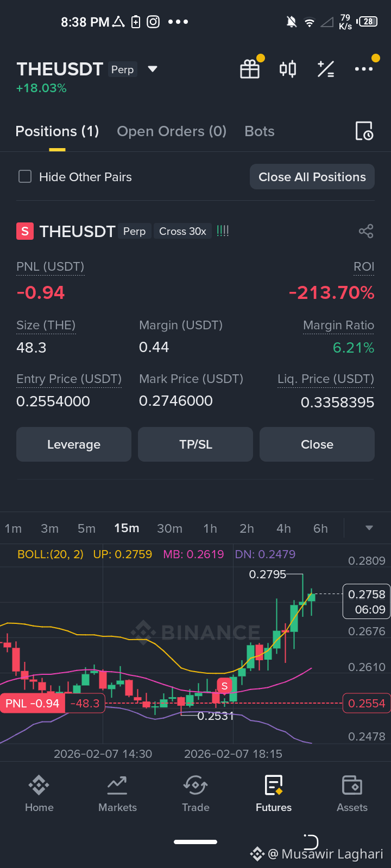Expand more chart timeframes dropdown arrow
Image resolution: width=391 pixels, height=868 pixels.
pos(369,528)
